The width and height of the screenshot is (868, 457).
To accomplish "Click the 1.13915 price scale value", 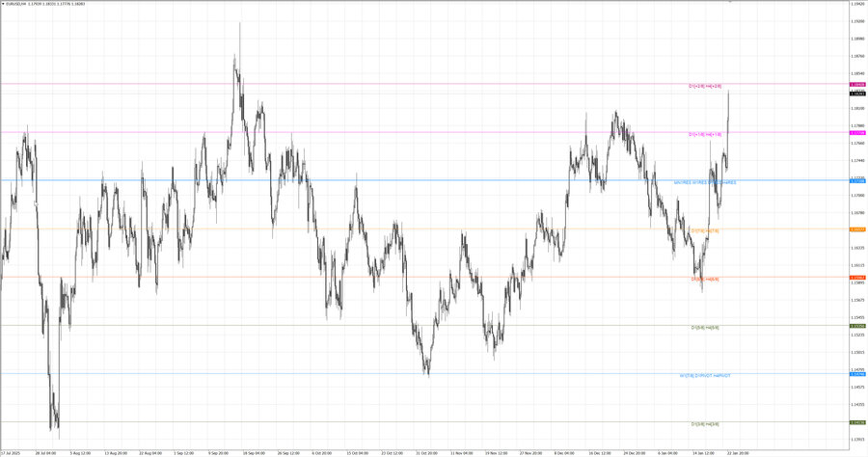I will click(x=857, y=440).
